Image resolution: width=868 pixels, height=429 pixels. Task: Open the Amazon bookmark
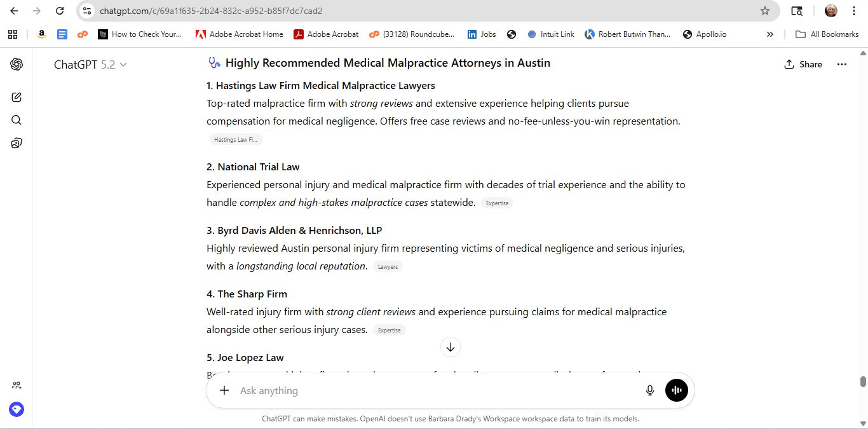coord(42,34)
